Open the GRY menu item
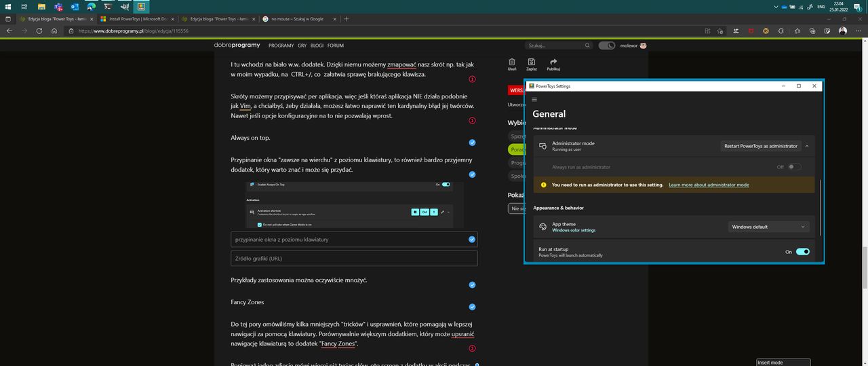 click(302, 45)
